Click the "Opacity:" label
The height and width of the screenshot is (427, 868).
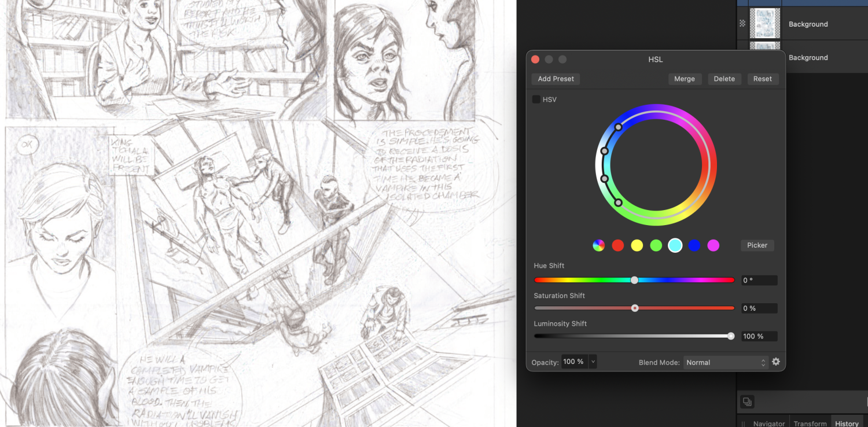[545, 362]
